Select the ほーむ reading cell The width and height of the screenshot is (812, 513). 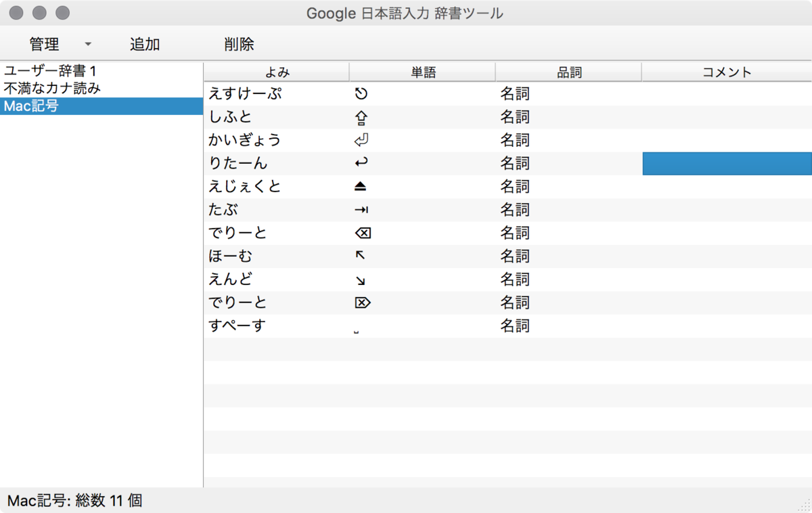point(277,256)
